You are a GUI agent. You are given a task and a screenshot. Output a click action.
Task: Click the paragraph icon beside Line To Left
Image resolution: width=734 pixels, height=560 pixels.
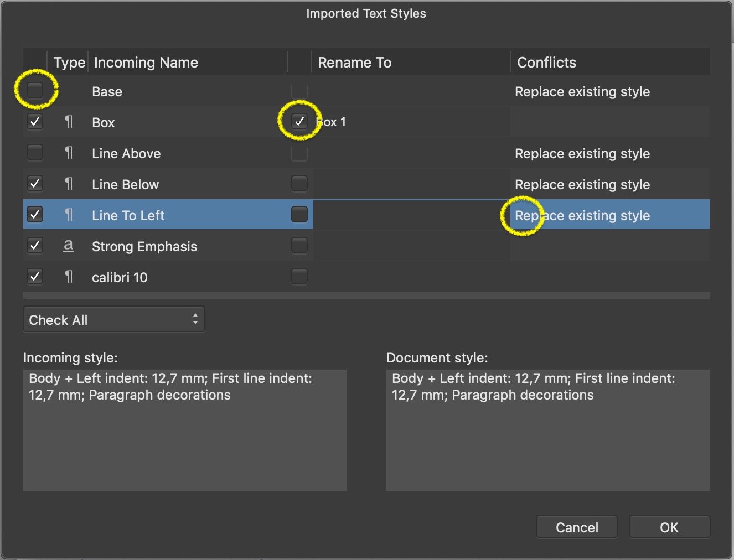(69, 215)
